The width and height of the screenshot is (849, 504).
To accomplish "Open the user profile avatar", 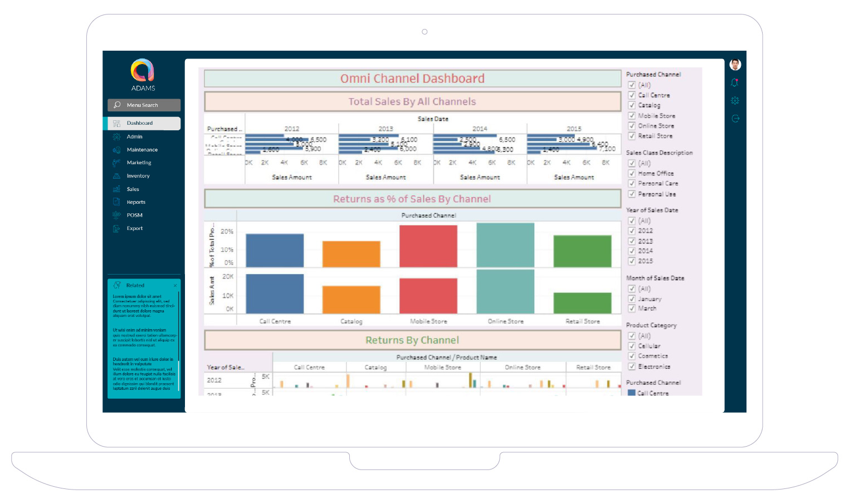I will pyautogui.click(x=735, y=65).
